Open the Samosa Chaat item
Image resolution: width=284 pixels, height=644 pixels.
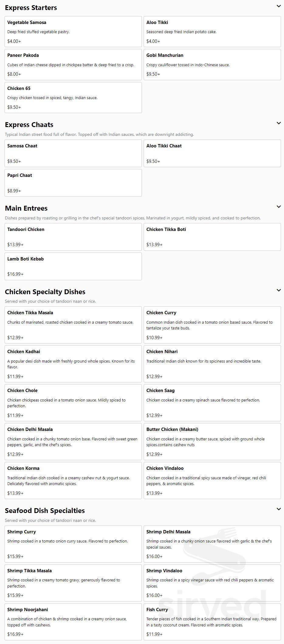pyautogui.click(x=73, y=153)
